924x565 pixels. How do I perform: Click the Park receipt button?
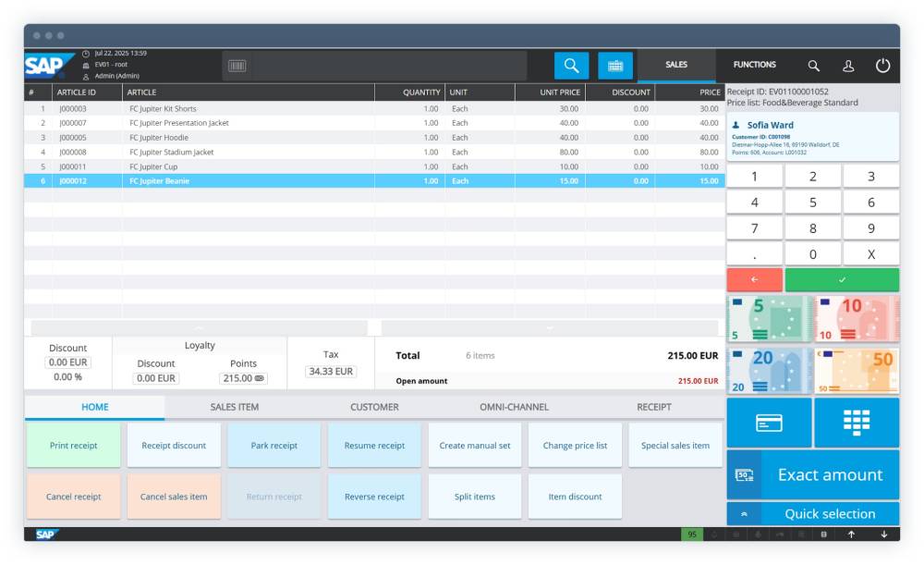(x=274, y=446)
